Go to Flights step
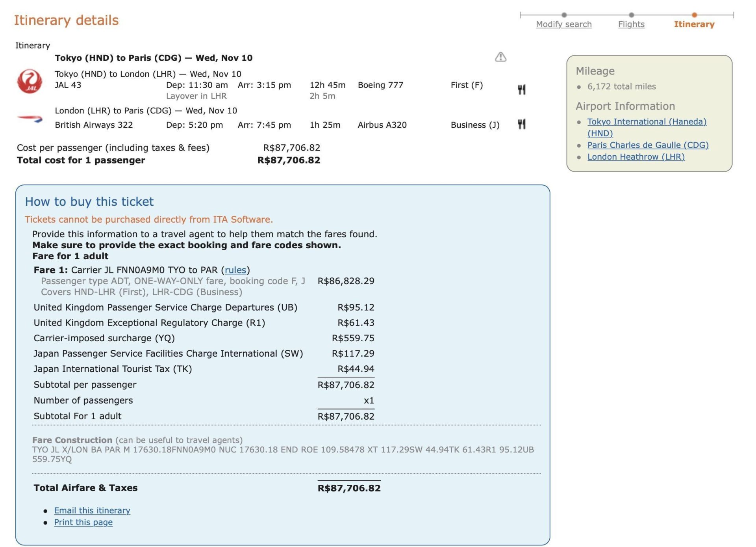This screenshot has width=756, height=547. point(631,24)
